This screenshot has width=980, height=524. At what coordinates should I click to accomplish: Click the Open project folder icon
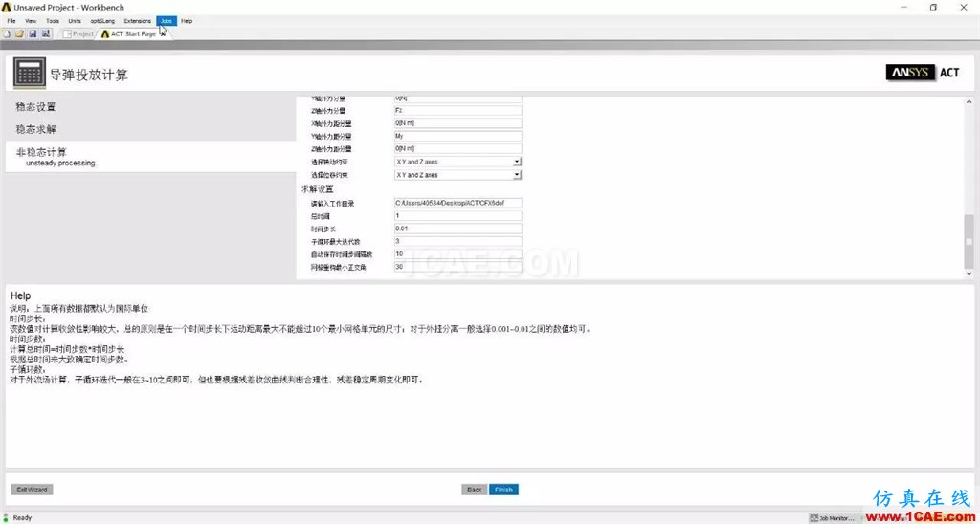(19, 33)
